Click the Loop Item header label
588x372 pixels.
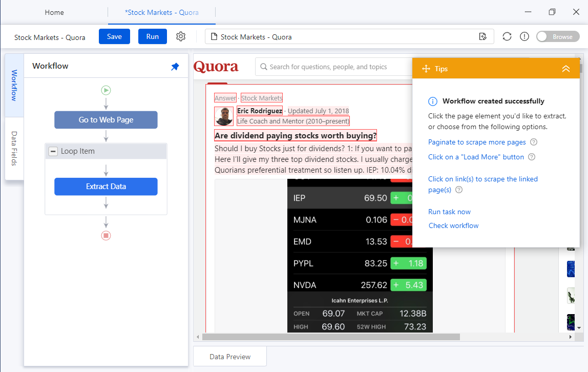[78, 151]
